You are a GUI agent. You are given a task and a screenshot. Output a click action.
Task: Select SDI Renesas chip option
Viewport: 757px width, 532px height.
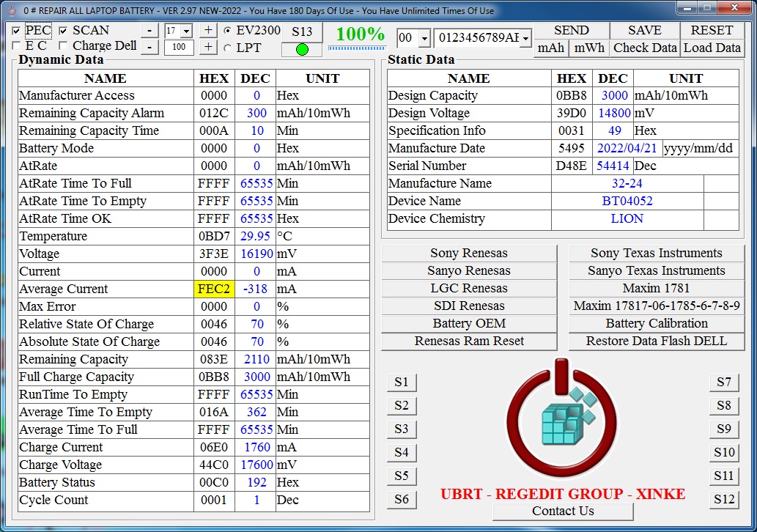pos(469,306)
